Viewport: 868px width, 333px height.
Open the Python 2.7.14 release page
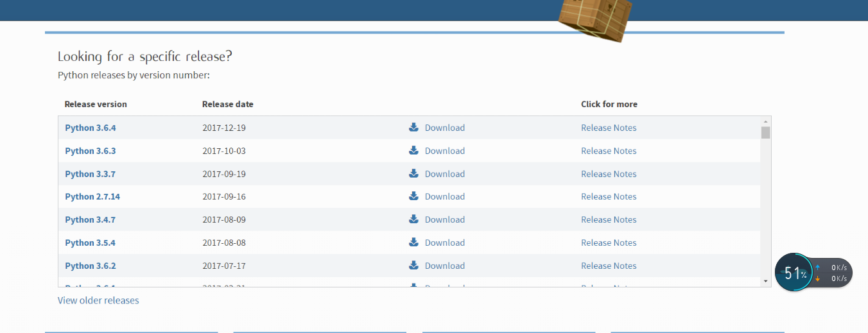click(x=92, y=196)
